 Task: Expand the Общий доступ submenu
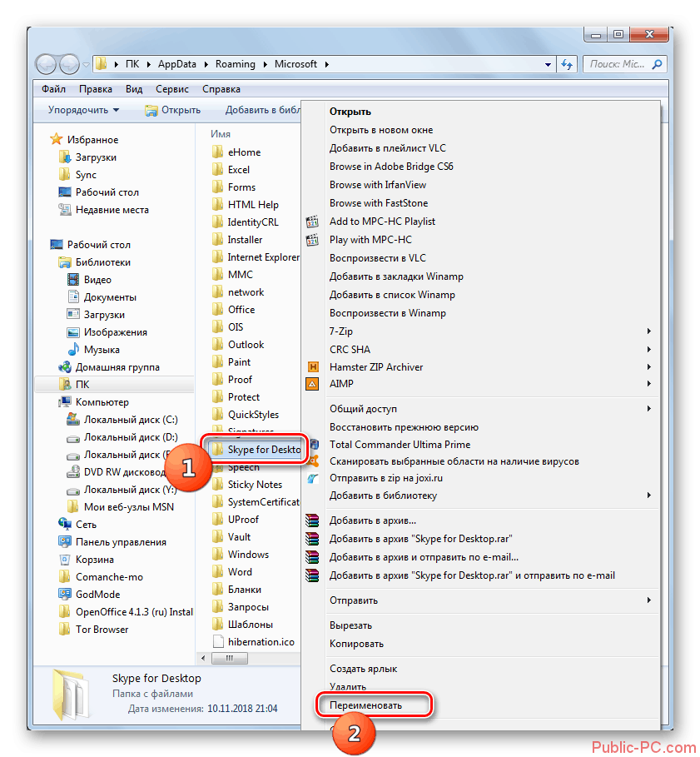[x=648, y=409]
